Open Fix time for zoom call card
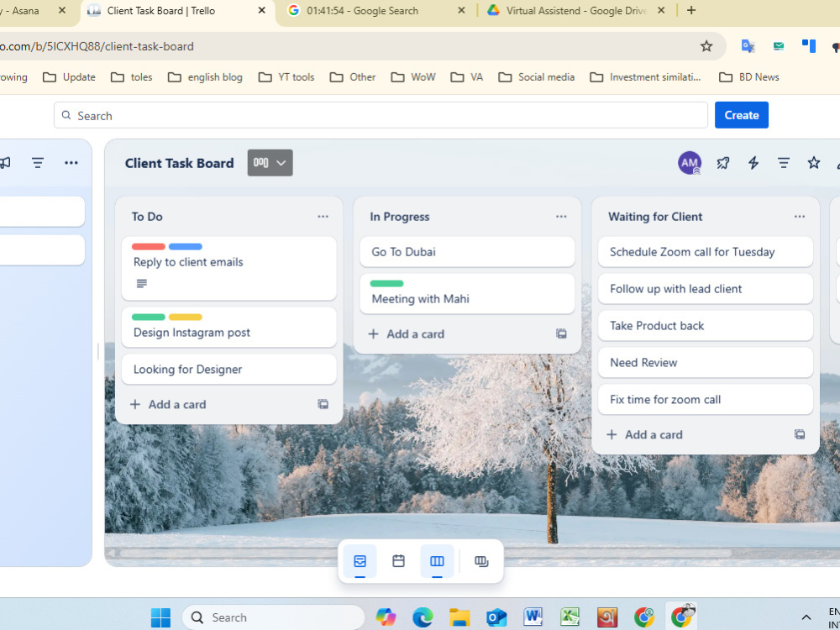Viewport: 840px width, 630px height. pos(706,400)
